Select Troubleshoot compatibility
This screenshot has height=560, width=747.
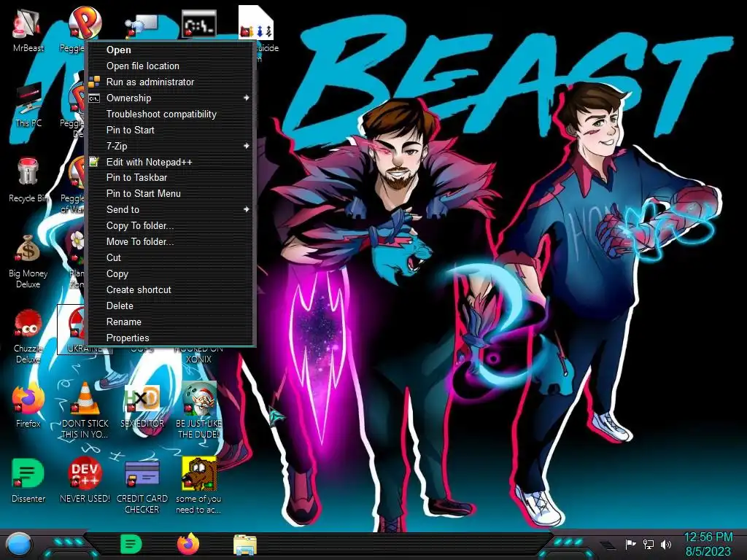pyautogui.click(x=170, y=114)
